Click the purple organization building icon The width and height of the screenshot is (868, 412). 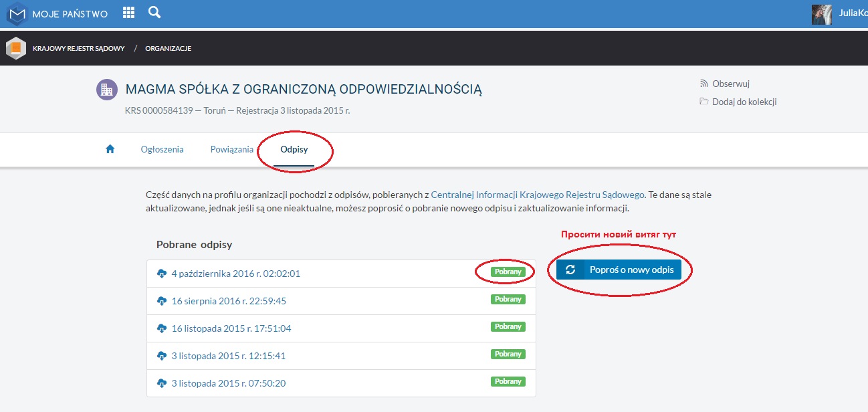coord(107,90)
